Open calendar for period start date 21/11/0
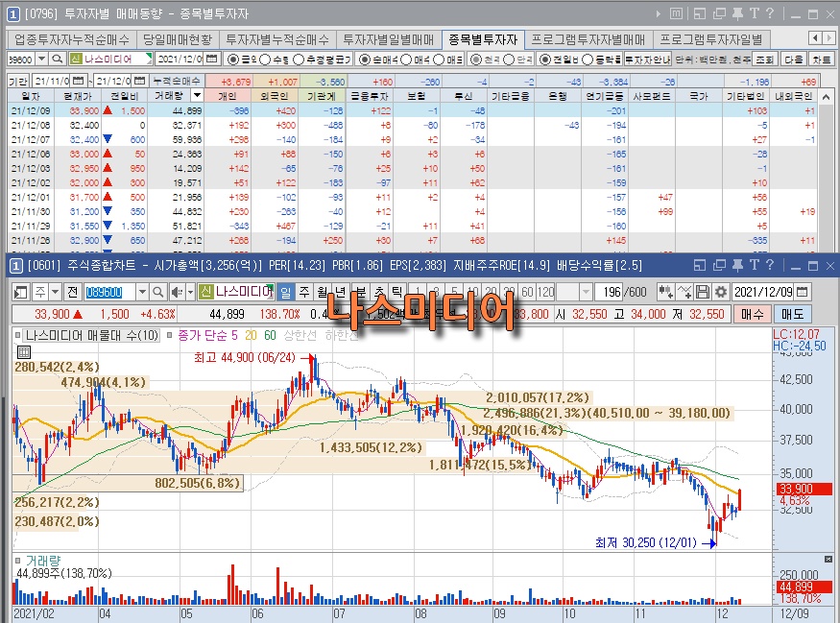The width and height of the screenshot is (840, 623). tap(78, 81)
